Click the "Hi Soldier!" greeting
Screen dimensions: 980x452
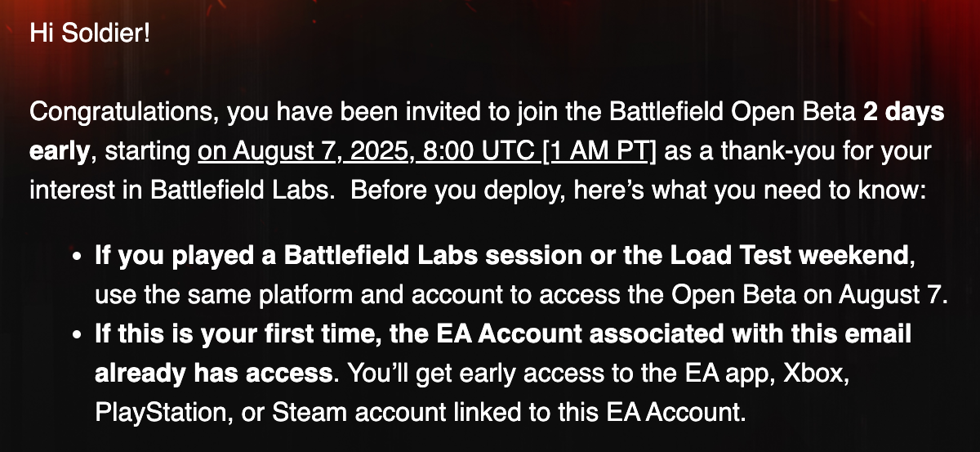point(90,34)
